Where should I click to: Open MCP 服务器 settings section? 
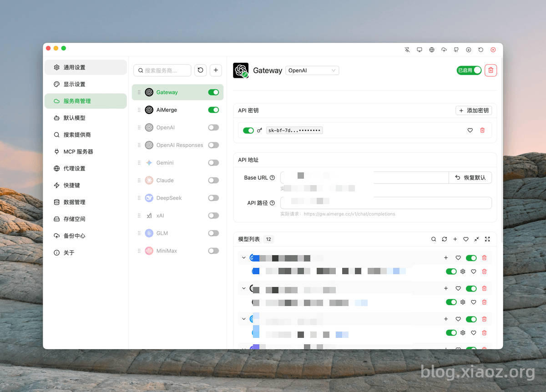[78, 151]
